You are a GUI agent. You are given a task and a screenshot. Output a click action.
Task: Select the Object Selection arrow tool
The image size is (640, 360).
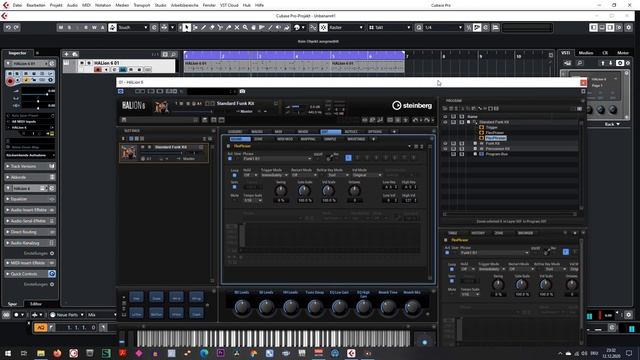point(187,27)
